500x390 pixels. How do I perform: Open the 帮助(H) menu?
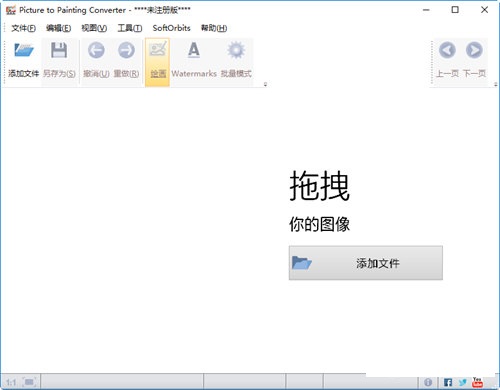(214, 28)
